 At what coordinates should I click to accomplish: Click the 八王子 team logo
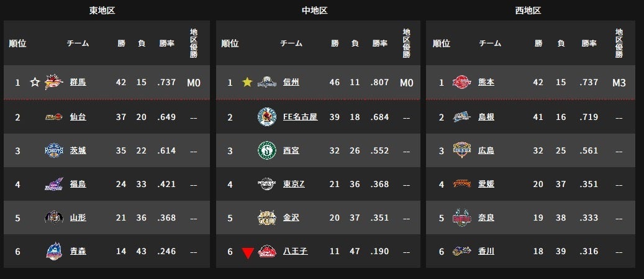click(267, 251)
